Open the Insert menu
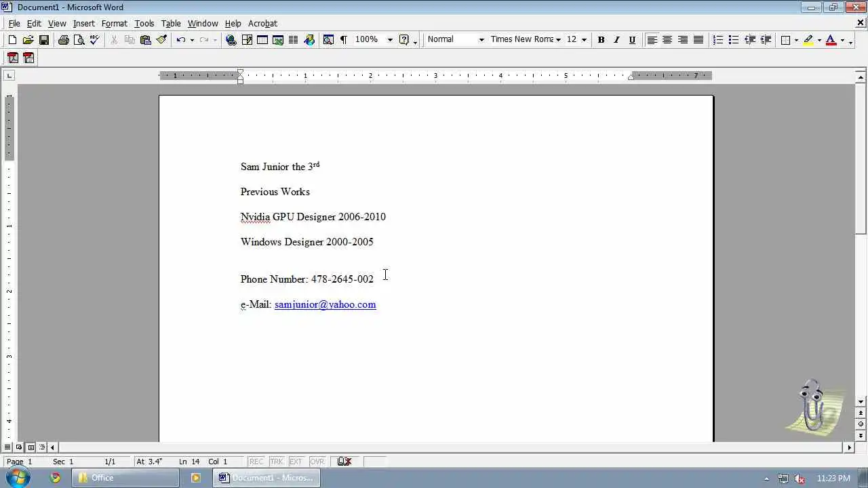 [84, 23]
